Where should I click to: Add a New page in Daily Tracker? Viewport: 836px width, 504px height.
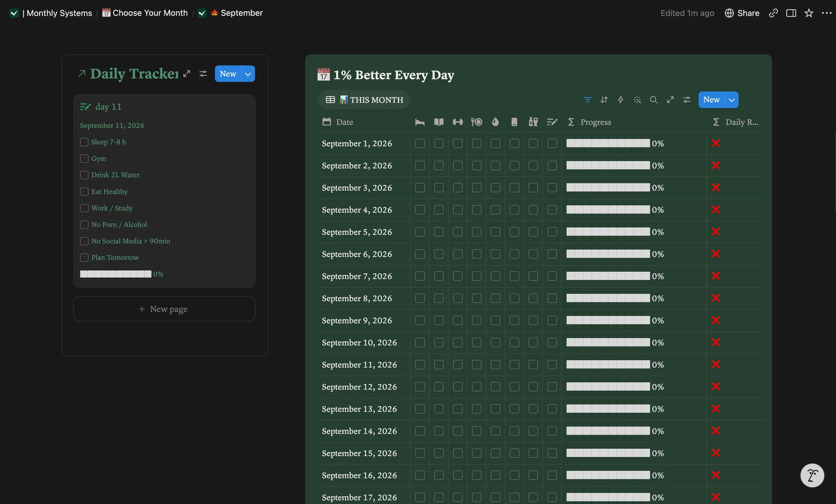coord(164,309)
